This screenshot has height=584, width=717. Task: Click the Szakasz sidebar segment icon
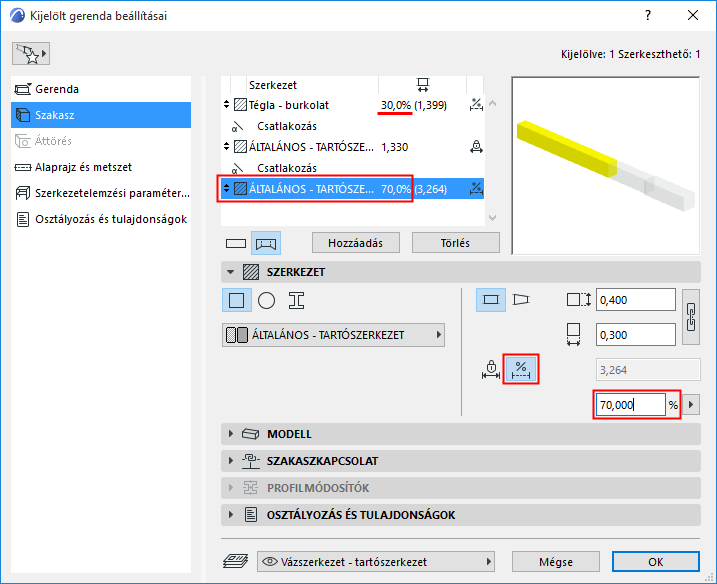pos(23,115)
